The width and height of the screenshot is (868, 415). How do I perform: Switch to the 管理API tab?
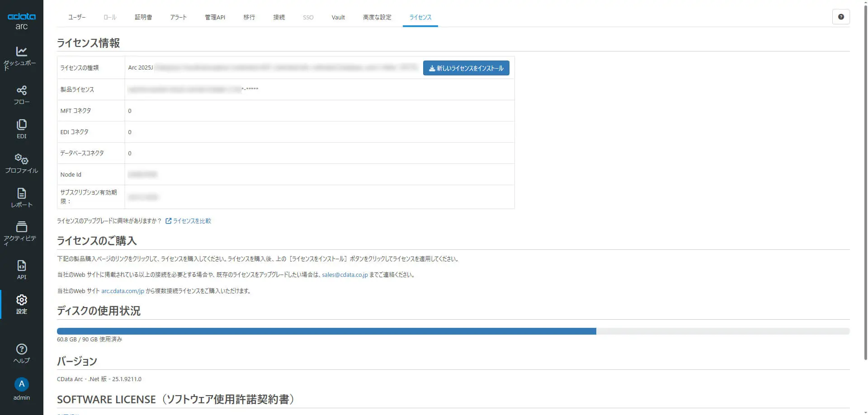[215, 17]
